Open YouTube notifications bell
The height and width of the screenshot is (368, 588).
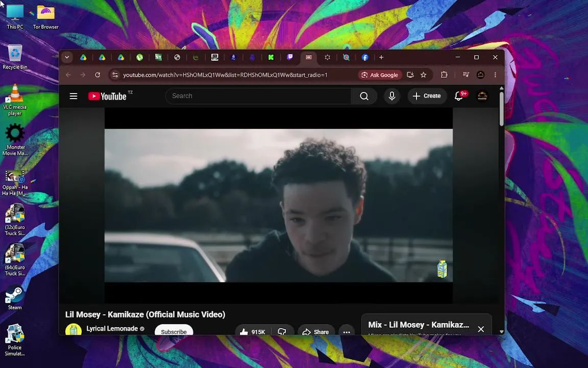(x=459, y=96)
